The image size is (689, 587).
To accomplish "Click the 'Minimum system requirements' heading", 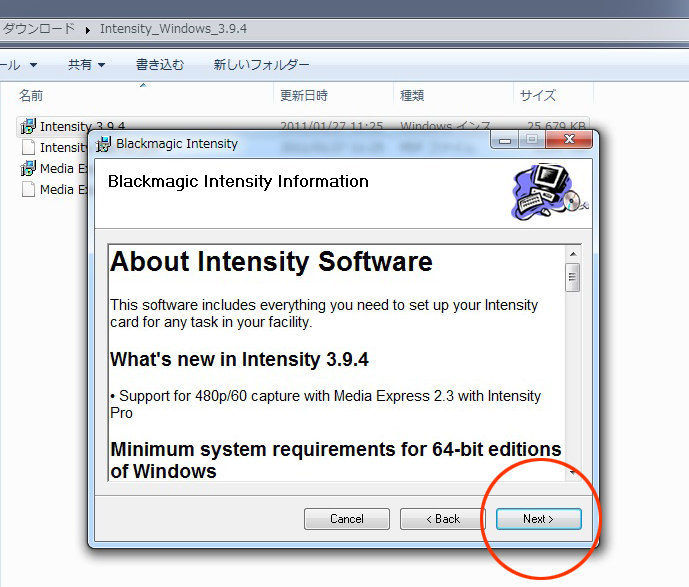I will point(336,460).
